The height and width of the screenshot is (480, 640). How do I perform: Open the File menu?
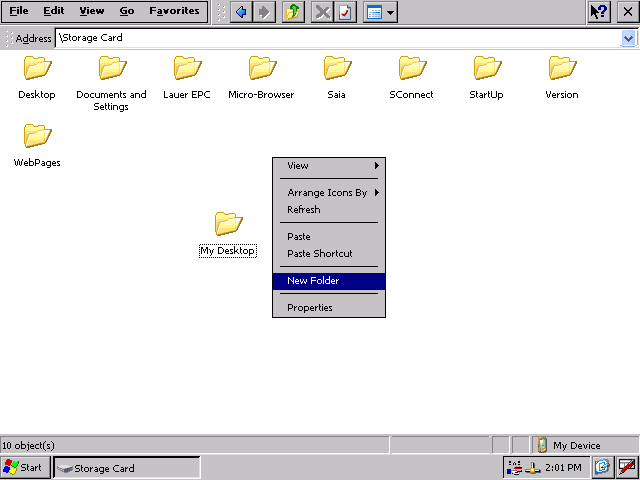click(x=19, y=11)
